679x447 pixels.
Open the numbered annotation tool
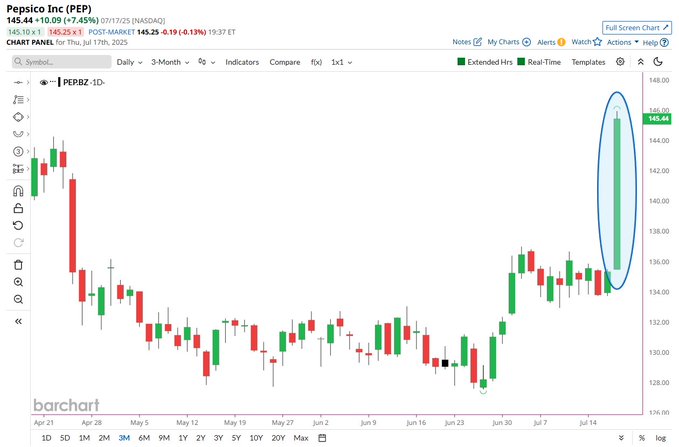18,151
